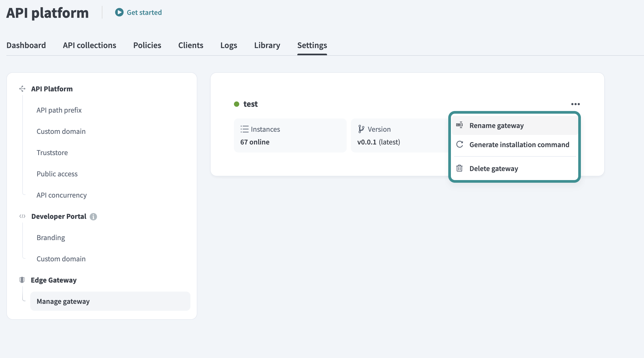Click the Get started link

pyautogui.click(x=144, y=12)
